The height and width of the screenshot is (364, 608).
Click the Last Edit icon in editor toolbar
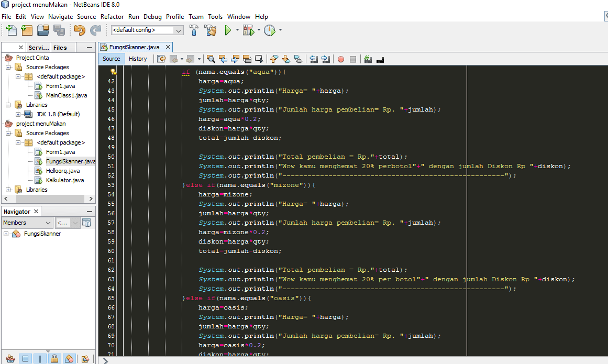161,59
